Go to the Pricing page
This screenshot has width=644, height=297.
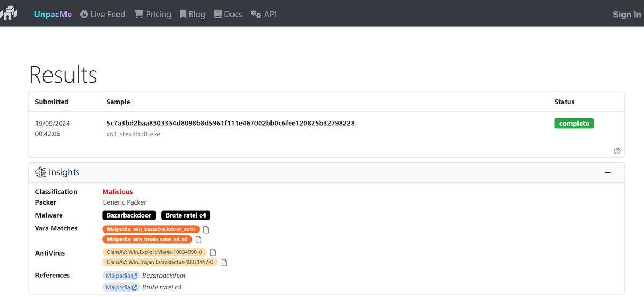[152, 14]
